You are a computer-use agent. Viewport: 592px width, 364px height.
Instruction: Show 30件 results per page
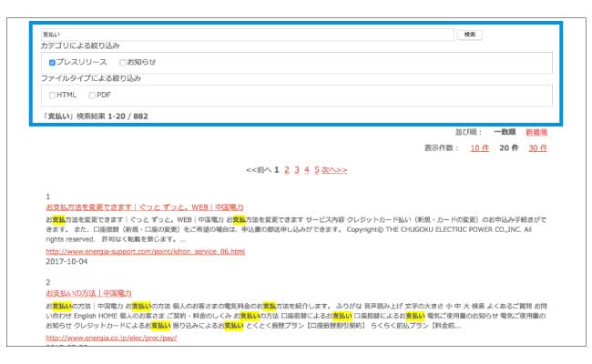[x=537, y=147]
